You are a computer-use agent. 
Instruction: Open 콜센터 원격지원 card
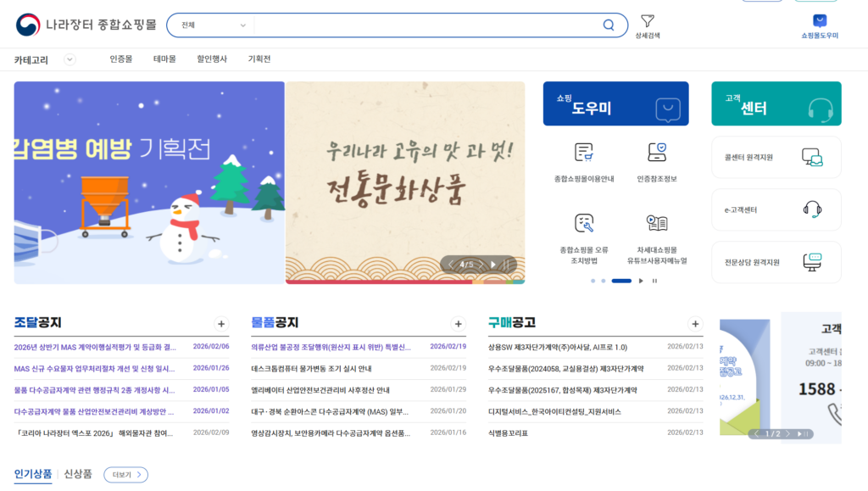(x=776, y=157)
